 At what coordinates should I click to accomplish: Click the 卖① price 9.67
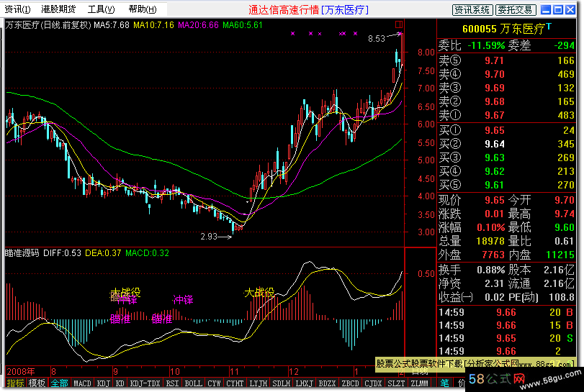click(x=494, y=115)
